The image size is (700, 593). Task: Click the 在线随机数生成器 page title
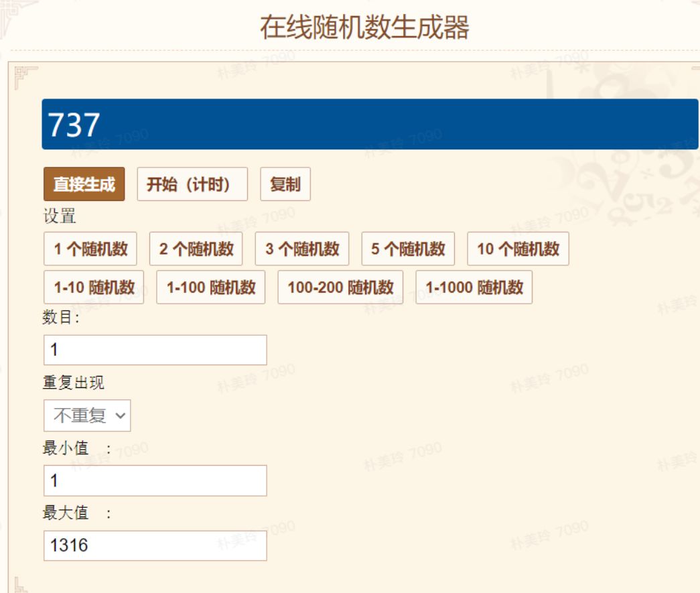tap(364, 27)
